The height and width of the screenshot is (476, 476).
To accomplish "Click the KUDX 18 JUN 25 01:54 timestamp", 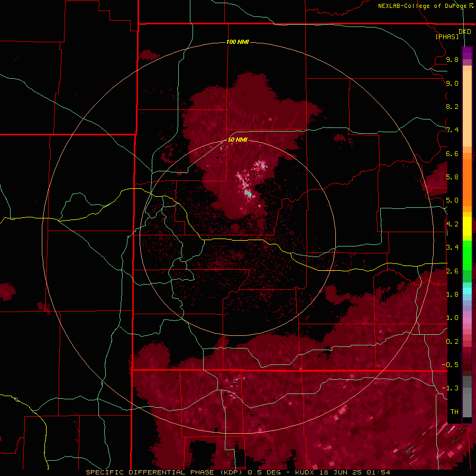I will [x=342, y=472].
